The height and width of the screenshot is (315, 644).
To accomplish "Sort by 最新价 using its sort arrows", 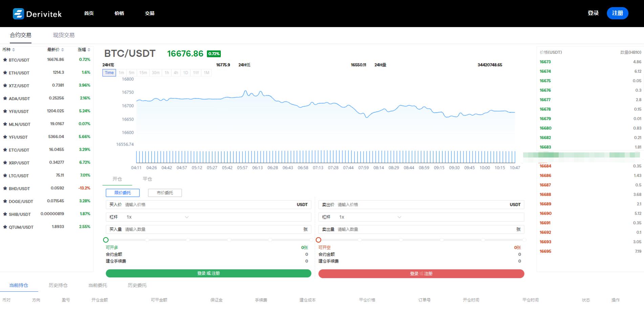I will (x=63, y=50).
